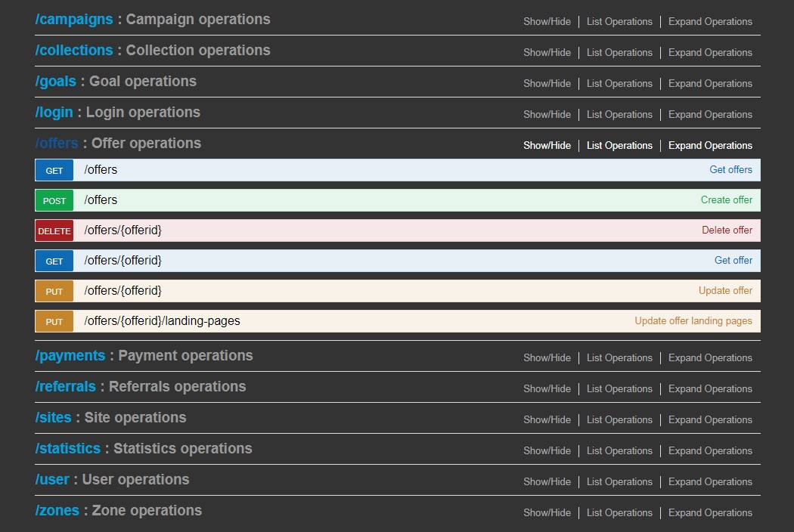This screenshot has height=532, width=794.
Task: Click the 'Delete offer' description link
Action: 727,230
